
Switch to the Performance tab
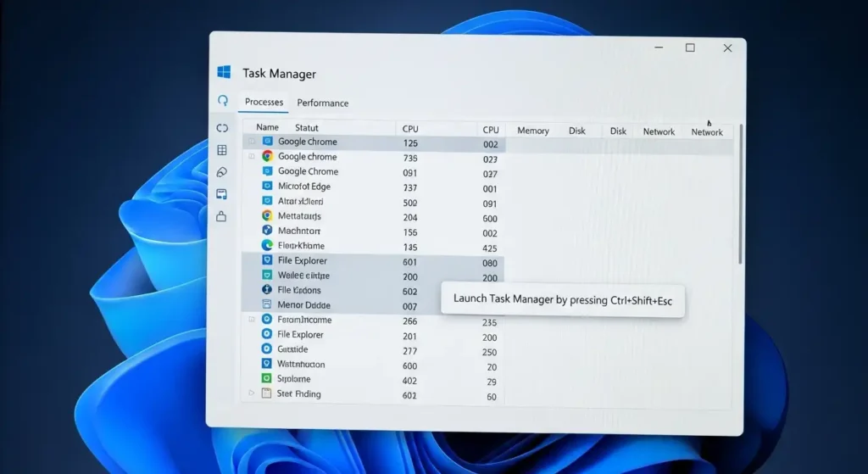pos(323,103)
